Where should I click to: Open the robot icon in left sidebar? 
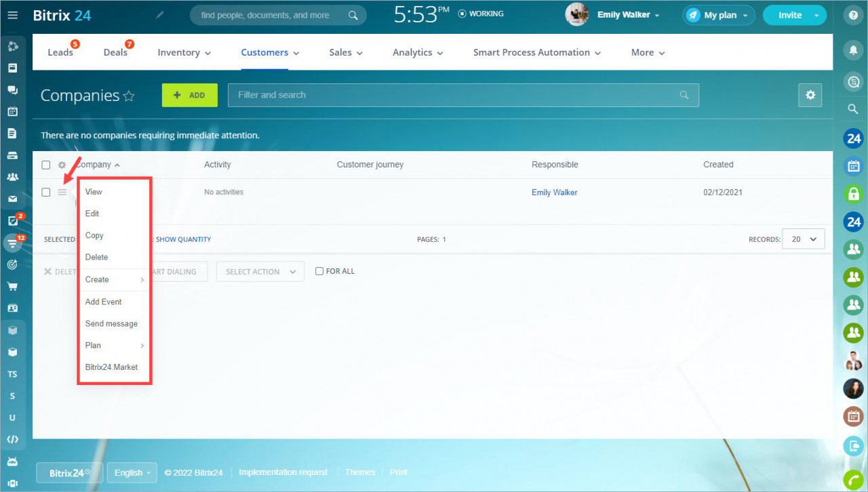(x=12, y=462)
